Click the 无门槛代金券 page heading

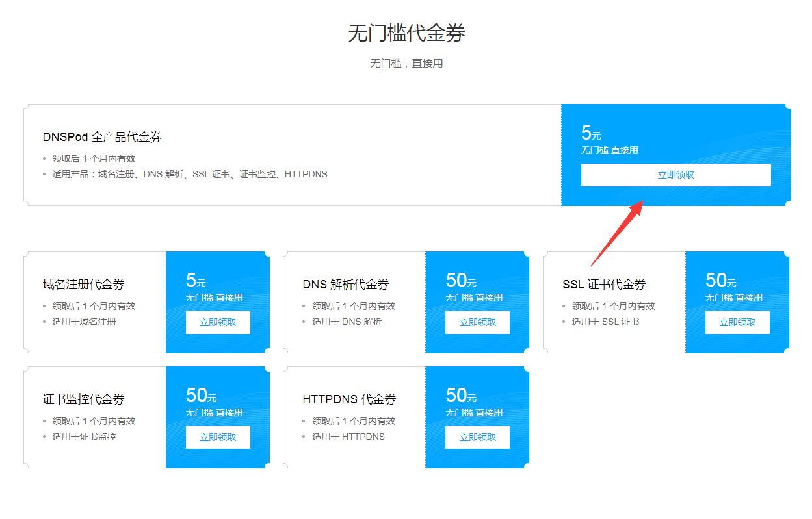[406, 31]
